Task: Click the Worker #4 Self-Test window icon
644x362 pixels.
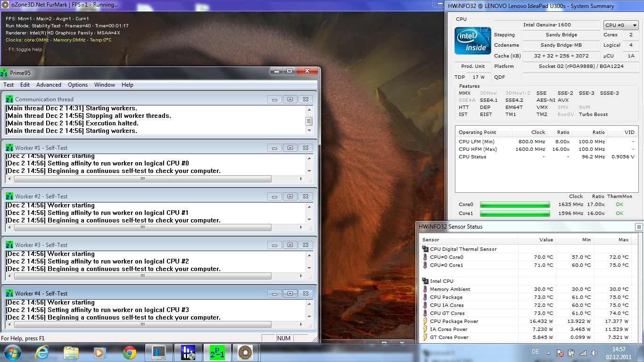Action: (x=9, y=293)
